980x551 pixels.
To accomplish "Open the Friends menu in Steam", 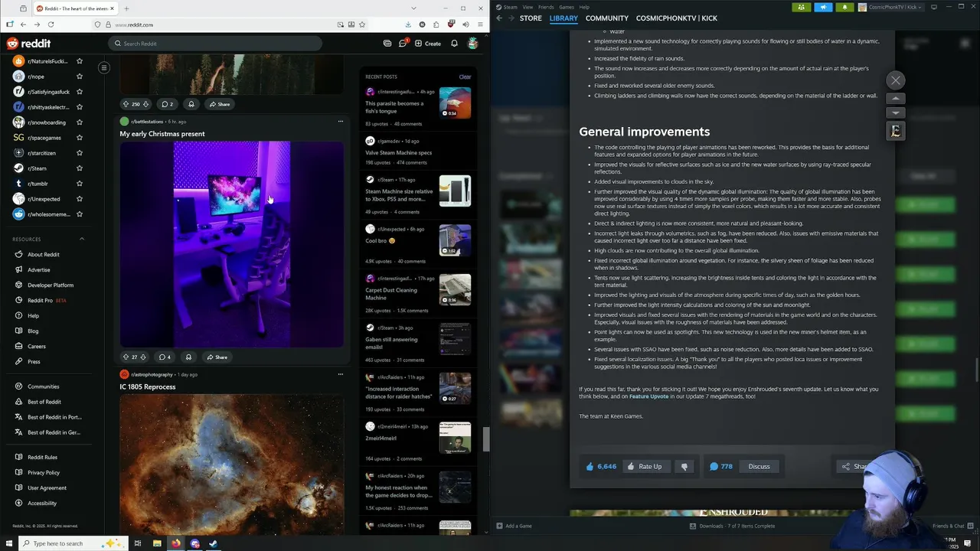I will tap(546, 7).
